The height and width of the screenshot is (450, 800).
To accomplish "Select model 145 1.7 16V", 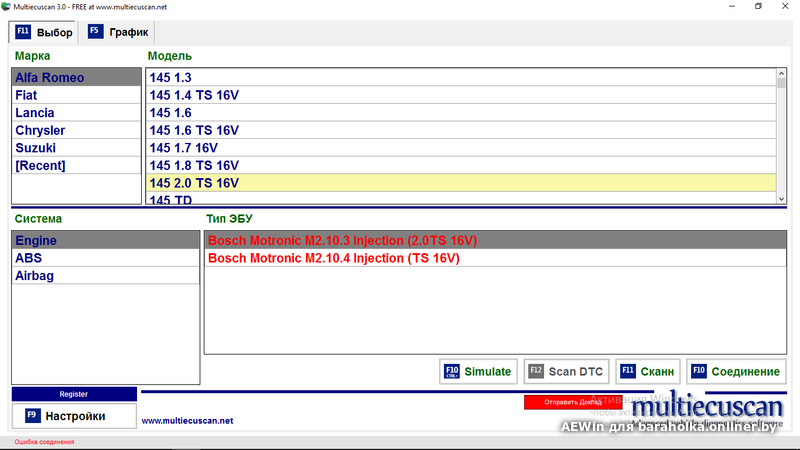I will 461,148.
